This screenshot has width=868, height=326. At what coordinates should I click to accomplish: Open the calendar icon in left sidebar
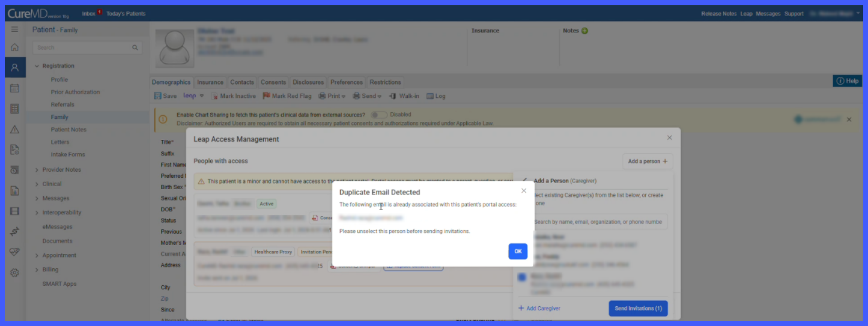point(14,88)
